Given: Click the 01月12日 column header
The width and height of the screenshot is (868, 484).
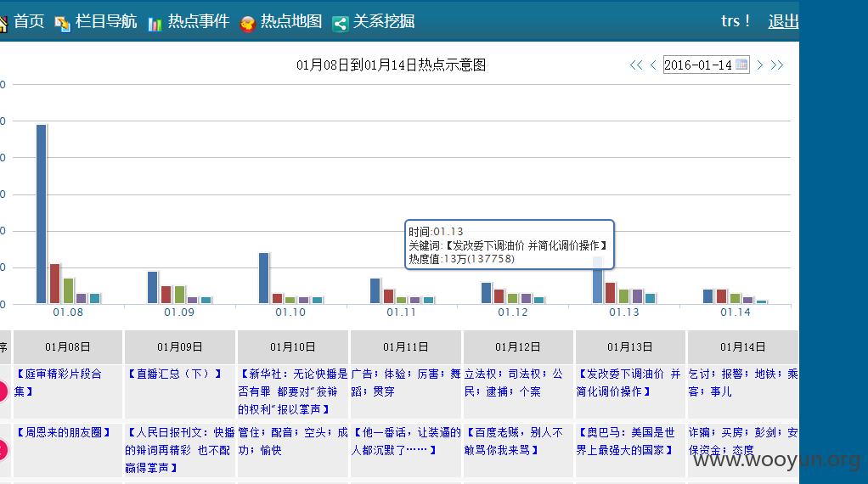Looking at the screenshot, I should coord(517,346).
